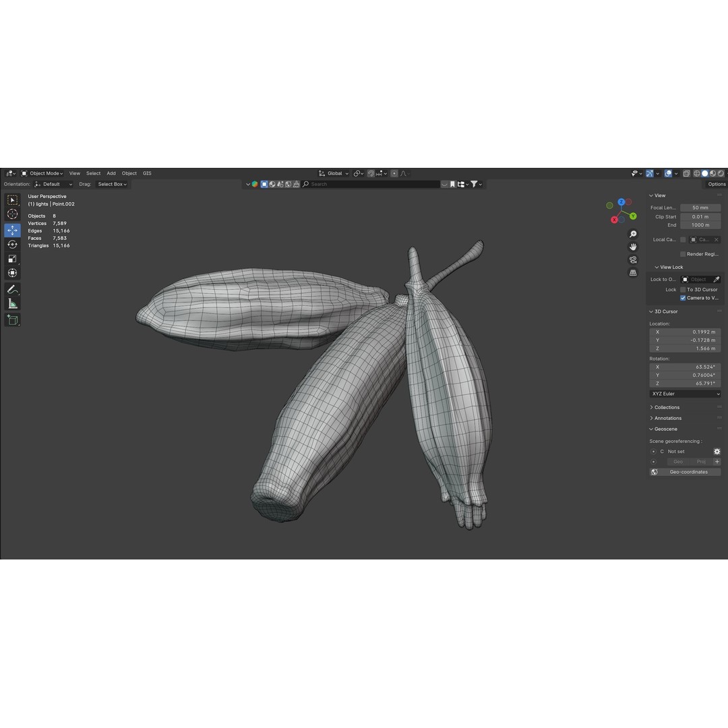Click the Zoom magnifier icon in the viewport

coord(634,234)
